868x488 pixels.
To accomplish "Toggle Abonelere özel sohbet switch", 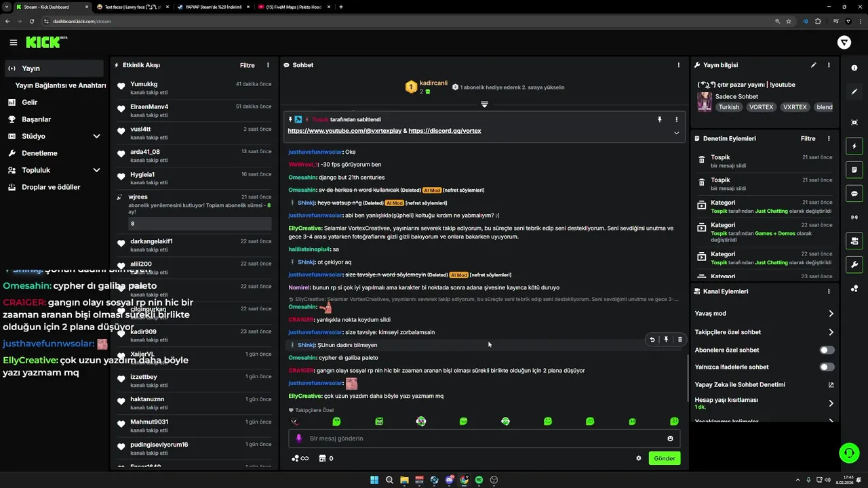I will click(x=827, y=350).
